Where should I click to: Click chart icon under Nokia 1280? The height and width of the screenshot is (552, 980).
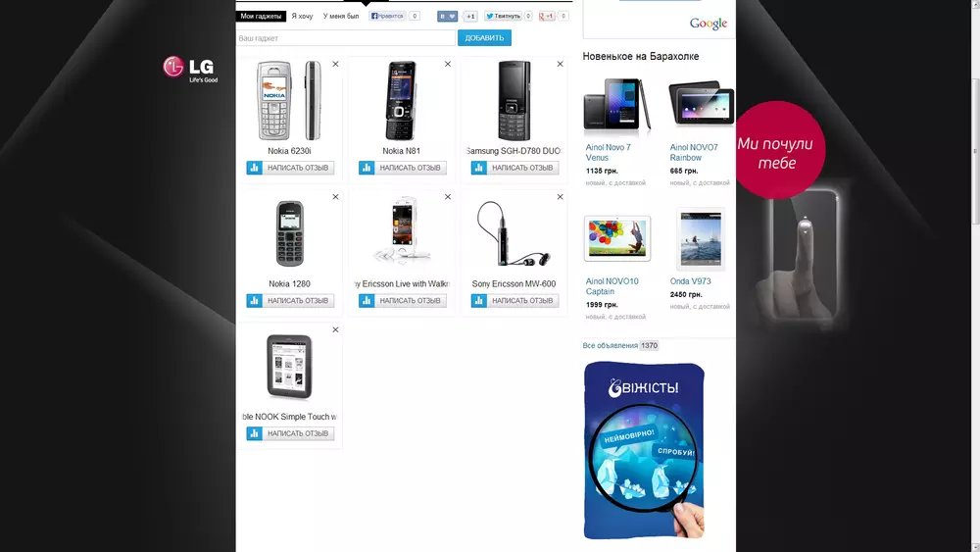pos(255,301)
